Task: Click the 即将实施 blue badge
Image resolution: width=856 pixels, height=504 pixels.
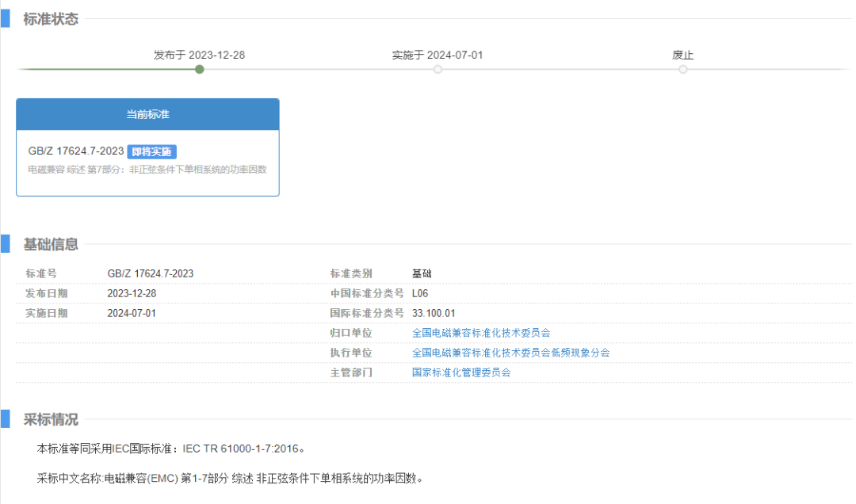Action: 151,151
